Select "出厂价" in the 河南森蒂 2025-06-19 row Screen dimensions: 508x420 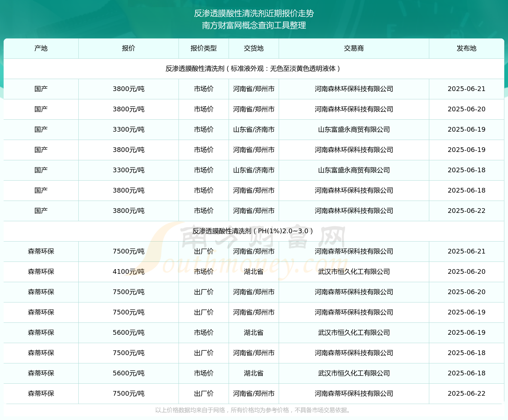click(x=204, y=312)
